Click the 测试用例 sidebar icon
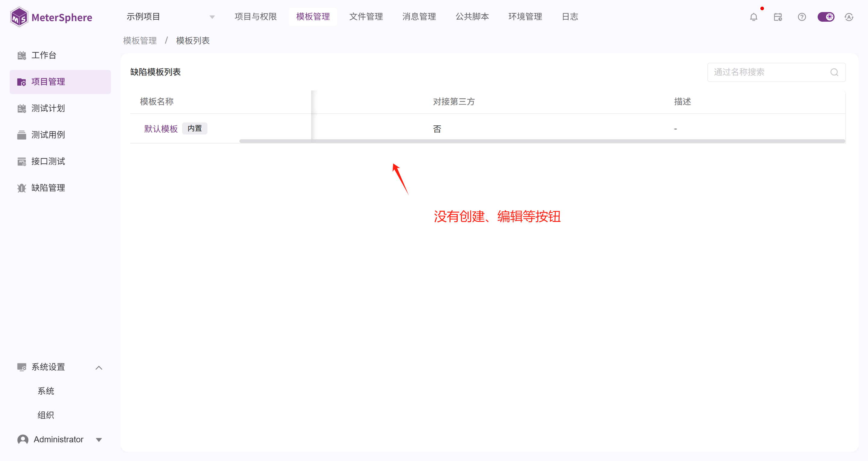The width and height of the screenshot is (868, 461). click(22, 135)
